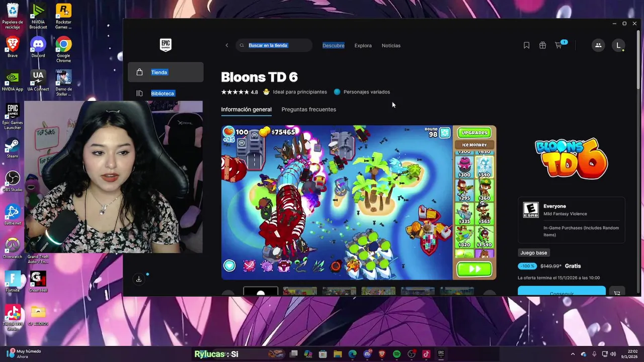Screen dimensions: 644x362
Task: Select Tienda in the sidebar
Action: coord(166,72)
